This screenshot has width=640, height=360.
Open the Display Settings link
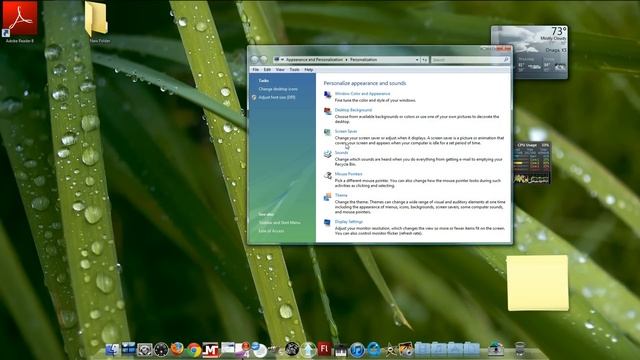(349, 222)
